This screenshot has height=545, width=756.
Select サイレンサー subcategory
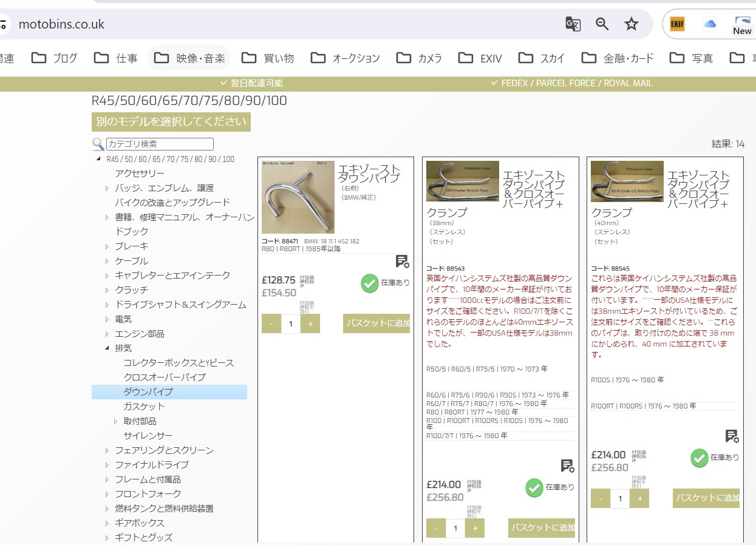[x=148, y=436]
